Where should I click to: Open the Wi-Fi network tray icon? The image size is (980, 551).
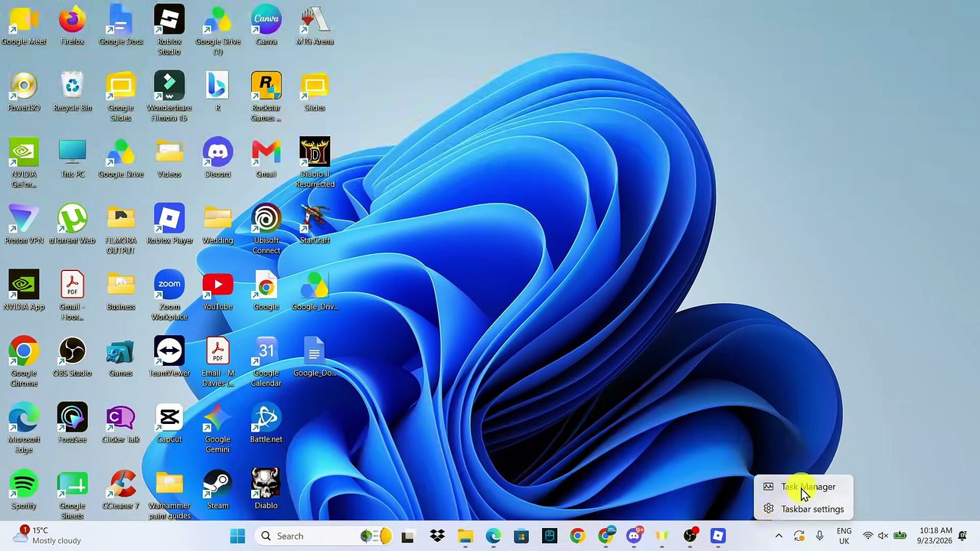click(867, 536)
